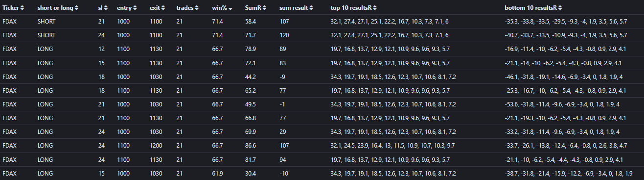Image resolution: width=644 pixels, height=180 pixels.
Task: Click bottom results starting with -46.1
Action: 564,77
